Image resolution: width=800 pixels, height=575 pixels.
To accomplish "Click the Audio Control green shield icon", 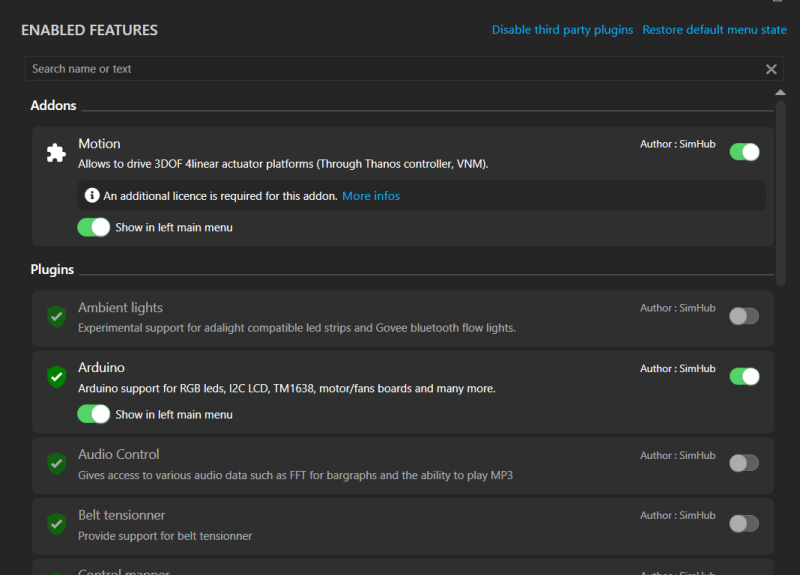I will tap(57, 463).
